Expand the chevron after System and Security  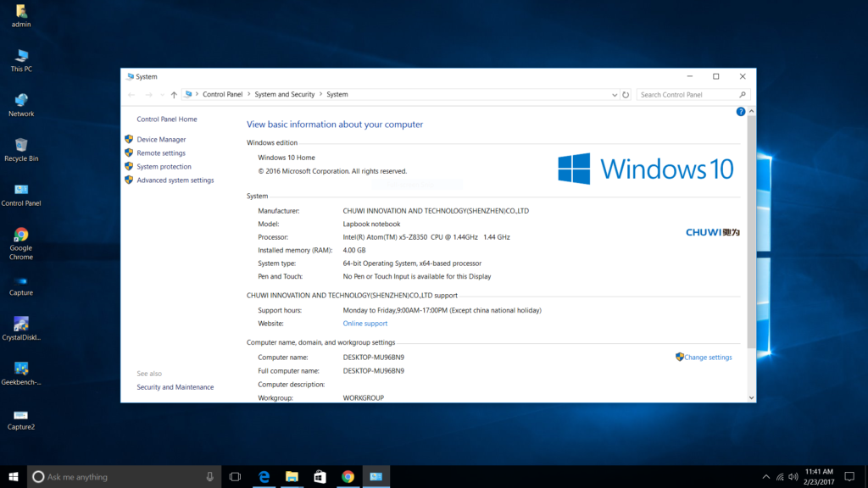320,94
